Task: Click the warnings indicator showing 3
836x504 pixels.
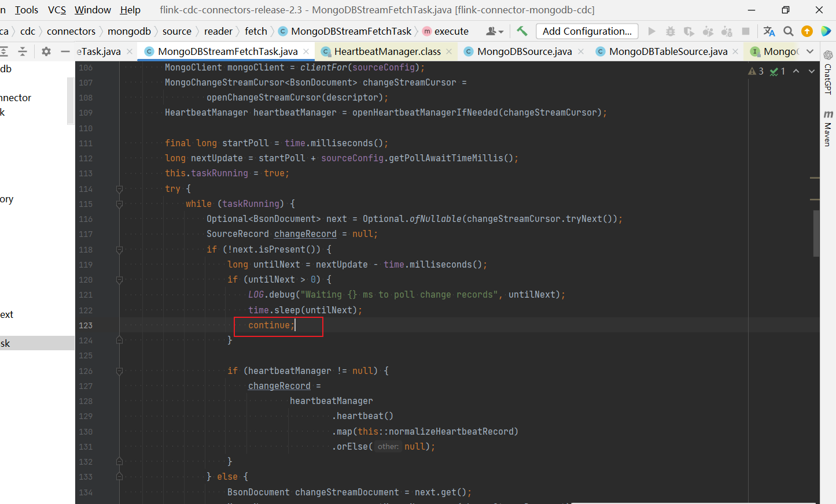Action: pyautogui.click(x=756, y=71)
